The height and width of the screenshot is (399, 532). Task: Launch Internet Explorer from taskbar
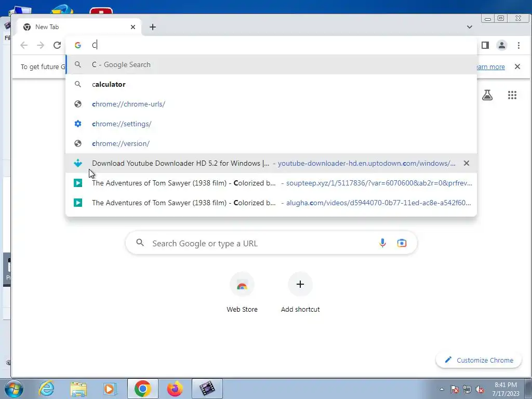point(46,389)
